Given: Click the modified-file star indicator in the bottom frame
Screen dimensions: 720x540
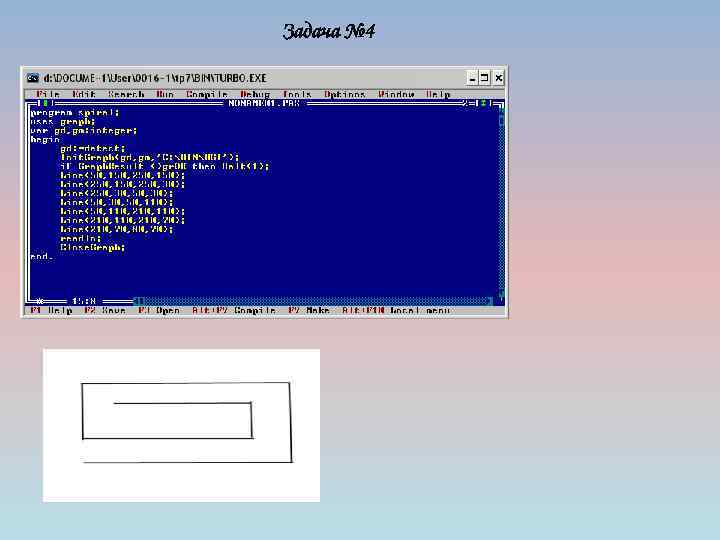Looking at the screenshot, I should tap(40, 301).
